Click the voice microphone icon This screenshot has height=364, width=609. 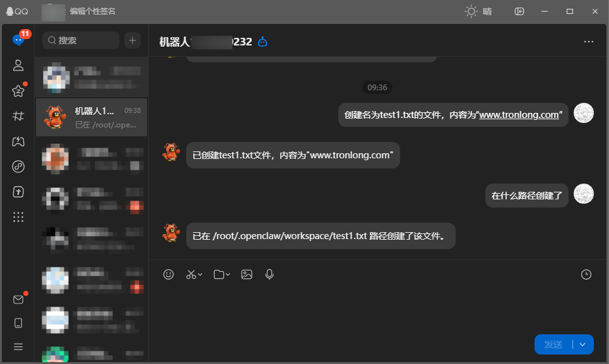click(x=269, y=274)
